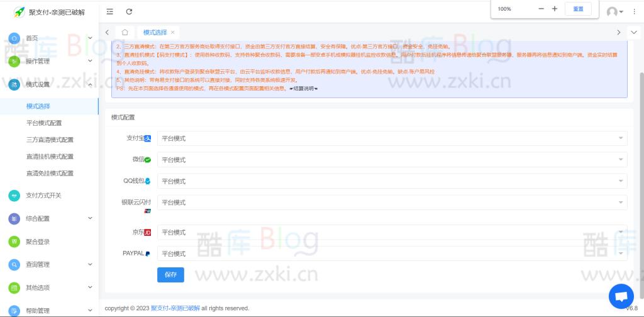644x317 pixels.
Task: Open the browser three-dot menu
Action: (634, 12)
